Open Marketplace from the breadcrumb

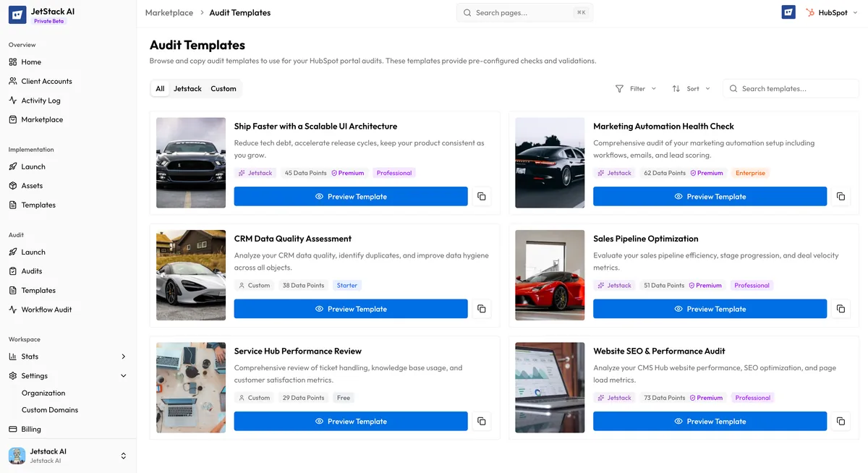coord(169,12)
